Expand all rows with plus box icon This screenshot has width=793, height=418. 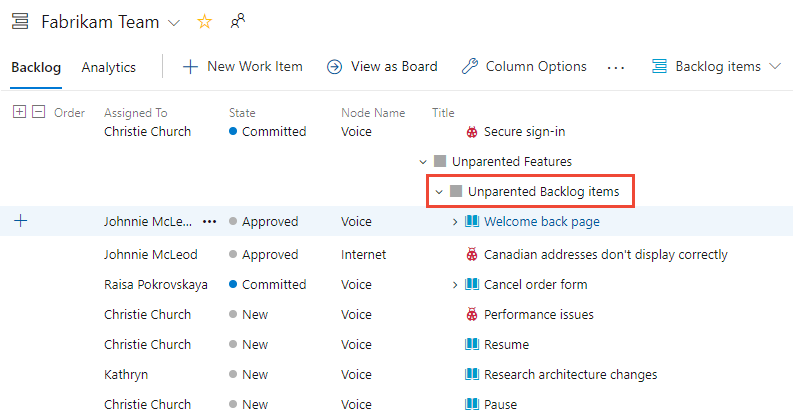tap(19, 112)
